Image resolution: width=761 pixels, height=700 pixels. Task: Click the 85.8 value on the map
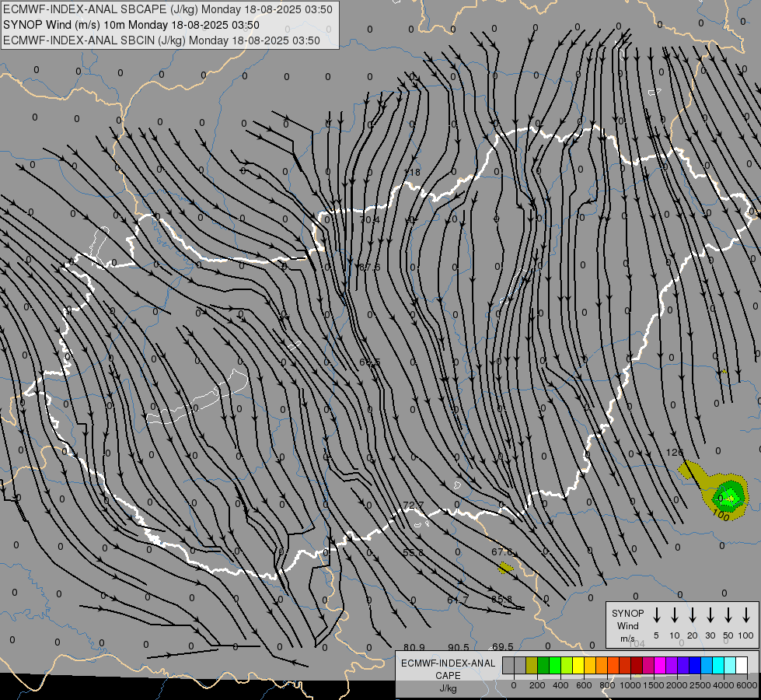(x=502, y=599)
